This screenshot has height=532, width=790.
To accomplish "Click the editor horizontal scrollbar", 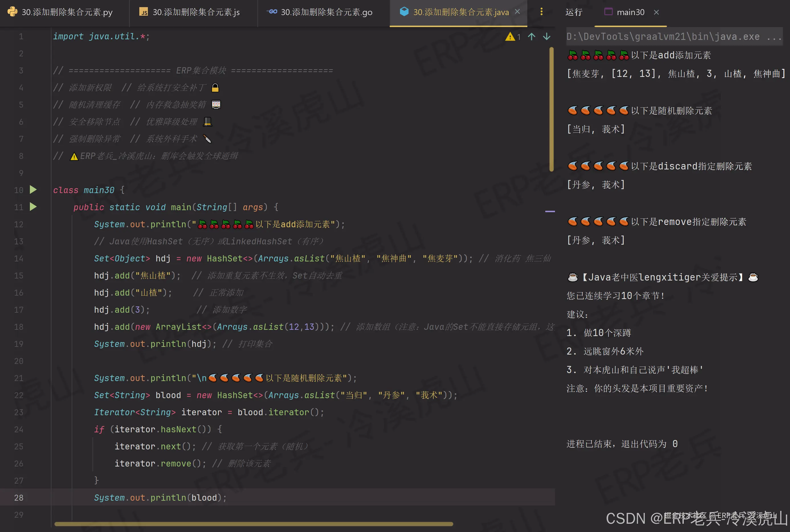I will pyautogui.click(x=253, y=524).
